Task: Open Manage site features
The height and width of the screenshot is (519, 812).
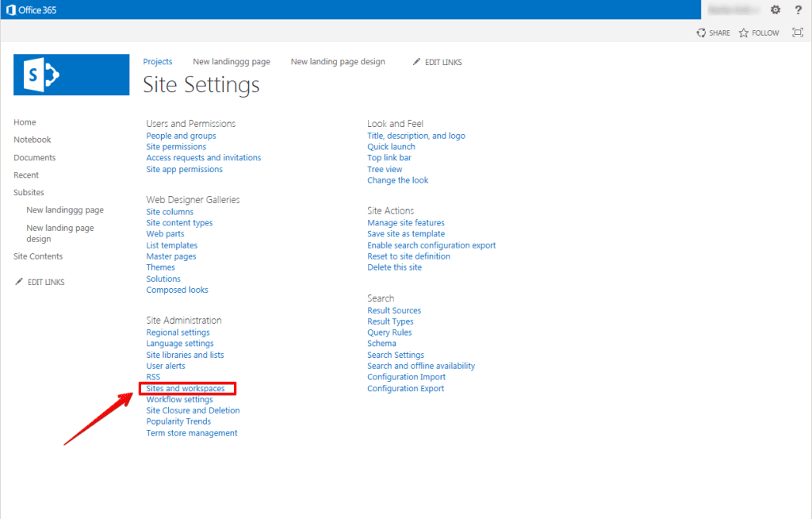Action: click(405, 222)
